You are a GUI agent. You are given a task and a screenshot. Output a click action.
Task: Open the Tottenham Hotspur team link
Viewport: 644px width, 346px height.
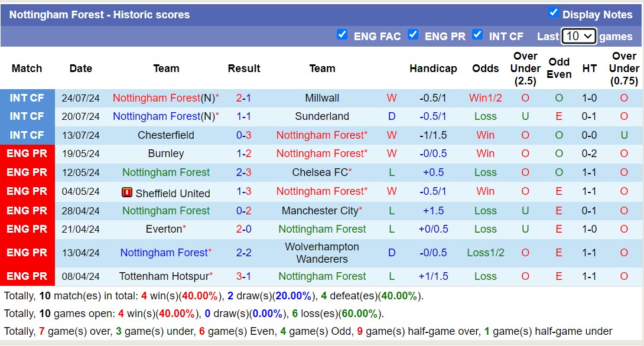click(164, 276)
